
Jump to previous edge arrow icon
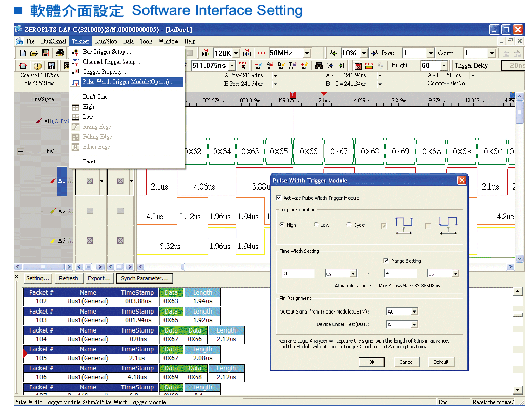pos(330,66)
